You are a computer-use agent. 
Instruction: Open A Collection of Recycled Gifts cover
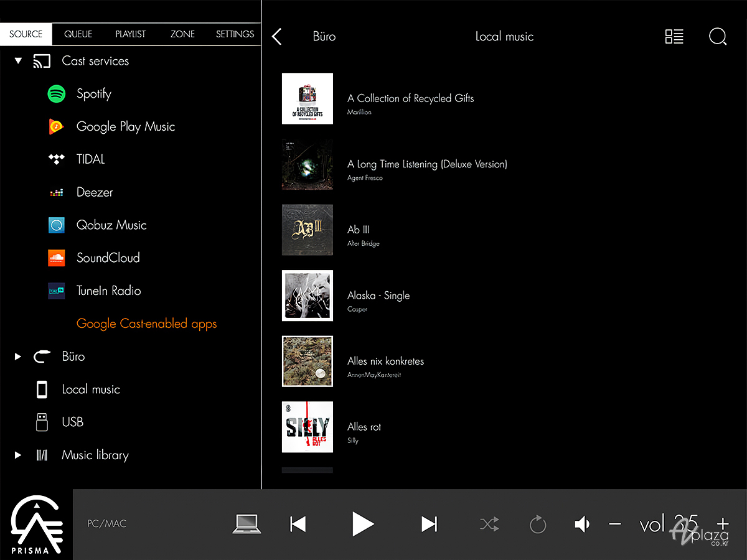point(308,98)
